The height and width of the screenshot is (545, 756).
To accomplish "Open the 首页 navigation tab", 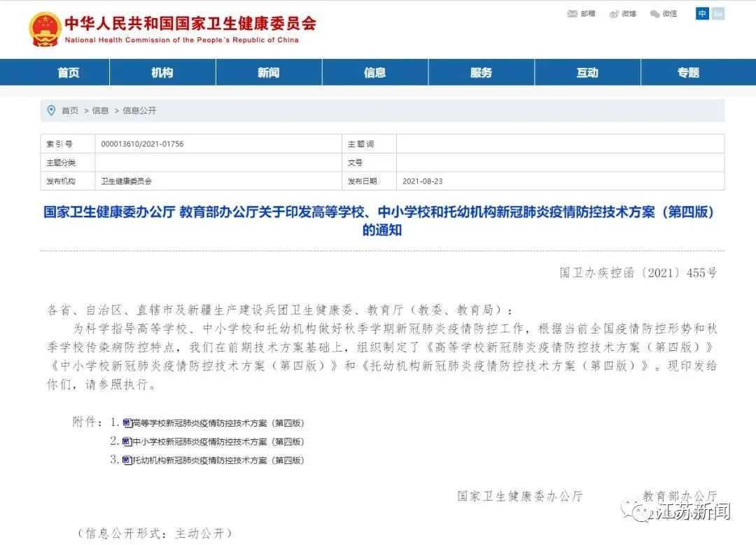I will [69, 72].
